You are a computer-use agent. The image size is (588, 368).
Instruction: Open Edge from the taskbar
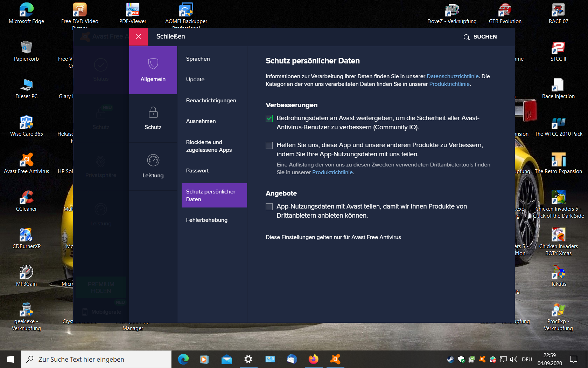coord(183,359)
